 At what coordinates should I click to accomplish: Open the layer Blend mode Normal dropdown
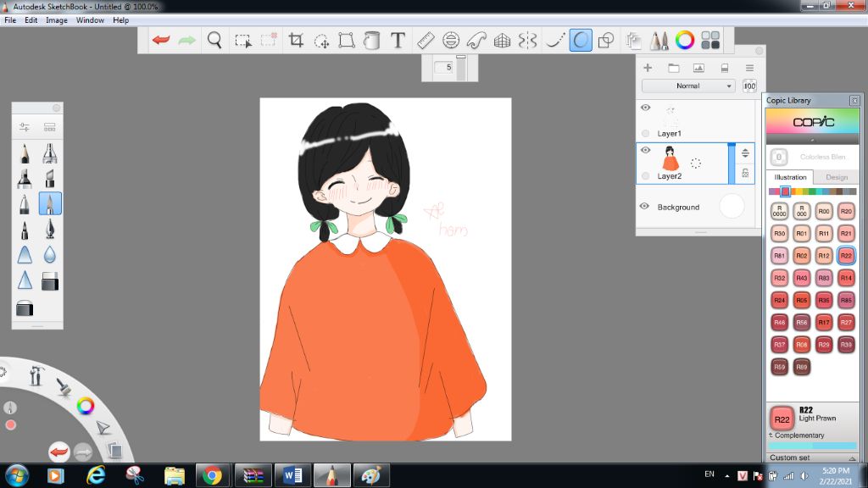688,86
